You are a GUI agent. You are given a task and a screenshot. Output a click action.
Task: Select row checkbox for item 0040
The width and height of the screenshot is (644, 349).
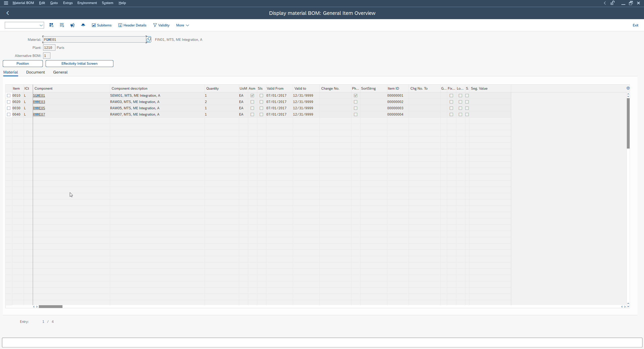point(9,114)
